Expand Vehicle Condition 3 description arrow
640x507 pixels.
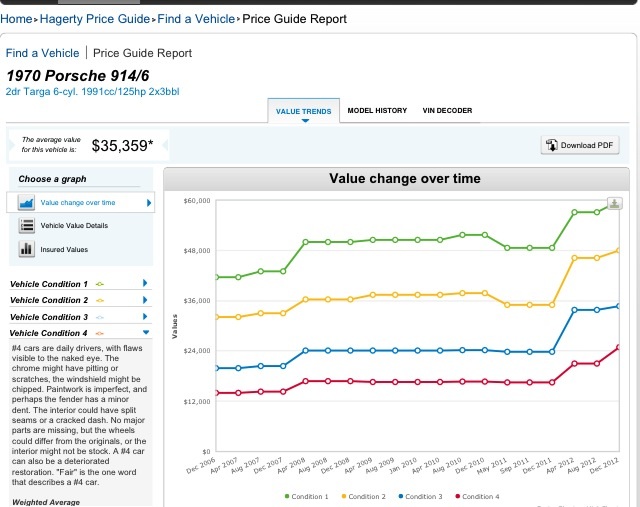[x=145, y=316]
